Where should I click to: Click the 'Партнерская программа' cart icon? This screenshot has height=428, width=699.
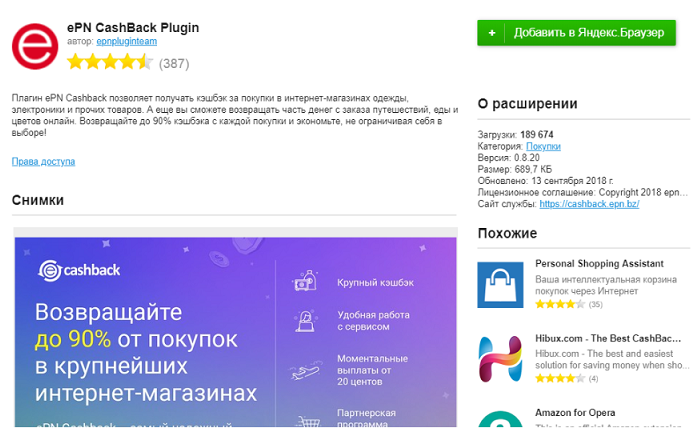tap(308, 421)
